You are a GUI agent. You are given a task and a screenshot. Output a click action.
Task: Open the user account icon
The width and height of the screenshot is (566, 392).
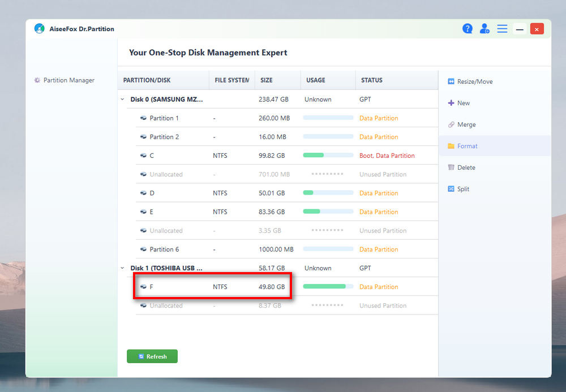click(484, 28)
